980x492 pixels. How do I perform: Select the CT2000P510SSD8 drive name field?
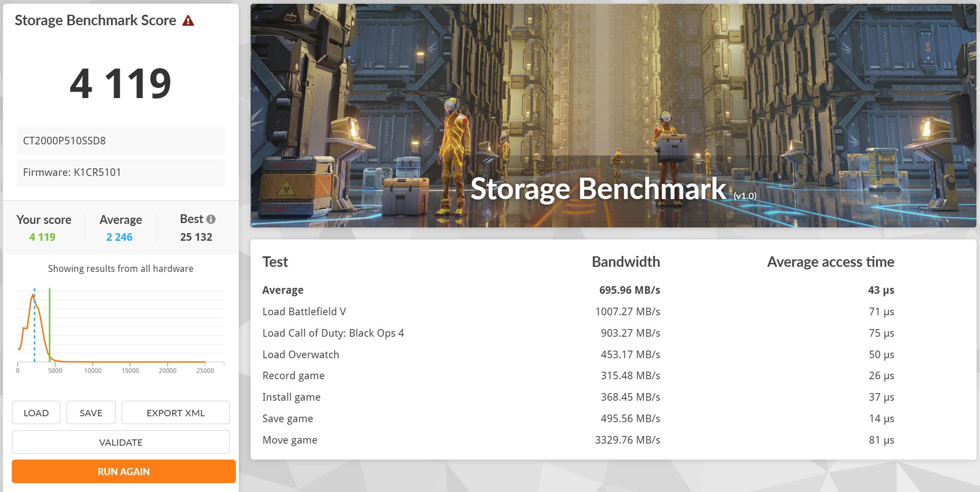[x=120, y=141]
